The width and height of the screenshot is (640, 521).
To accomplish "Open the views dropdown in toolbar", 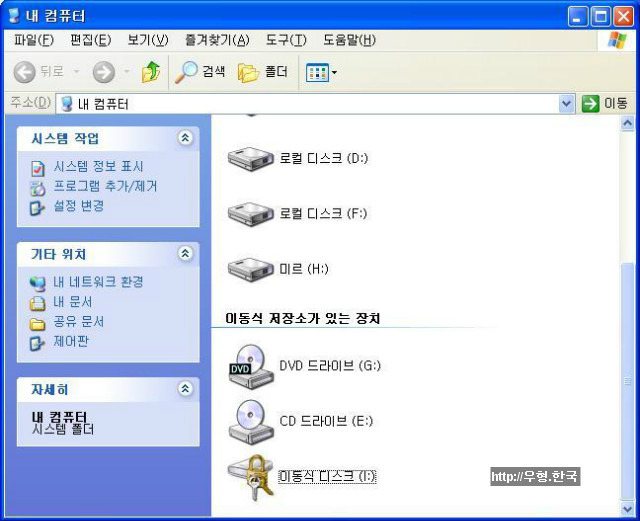I will click(321, 73).
